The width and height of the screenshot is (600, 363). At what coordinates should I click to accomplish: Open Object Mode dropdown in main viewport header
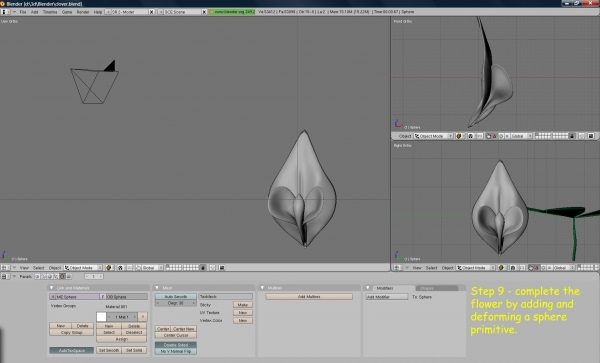coord(83,268)
